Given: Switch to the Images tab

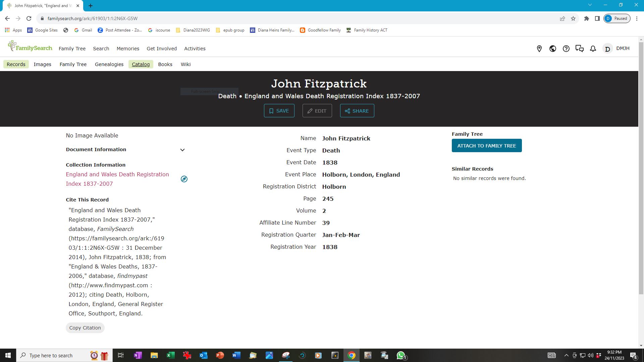Looking at the screenshot, I should [42, 64].
